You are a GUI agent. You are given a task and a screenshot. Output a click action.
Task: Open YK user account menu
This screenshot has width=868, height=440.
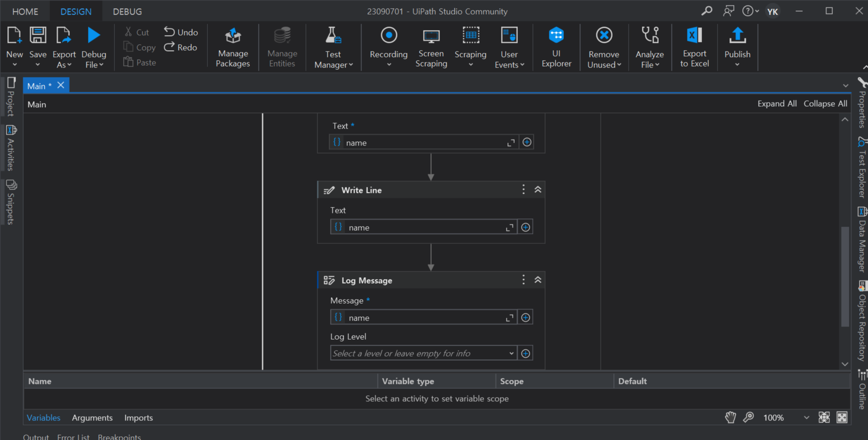click(772, 11)
